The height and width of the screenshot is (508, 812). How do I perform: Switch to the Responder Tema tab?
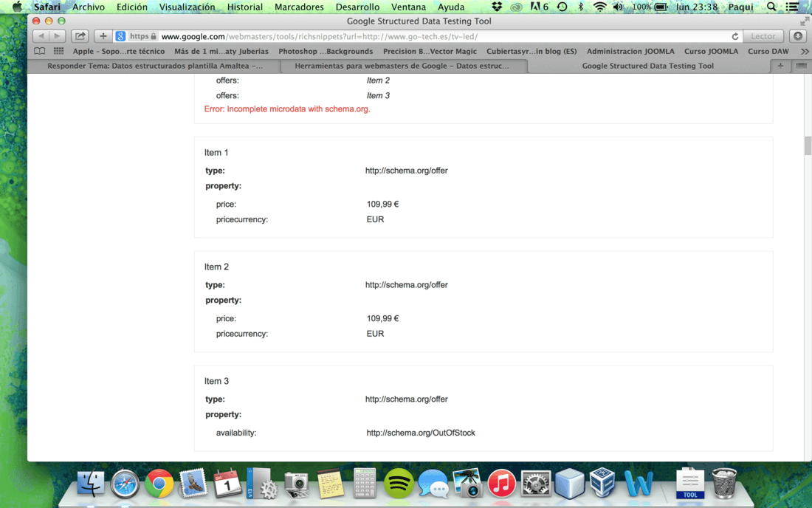(155, 66)
